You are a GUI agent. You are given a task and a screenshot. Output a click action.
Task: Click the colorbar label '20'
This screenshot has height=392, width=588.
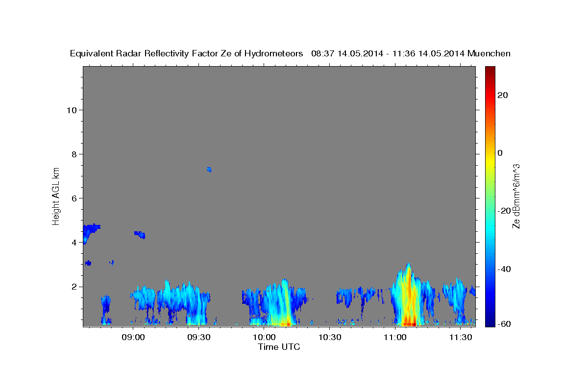point(502,95)
